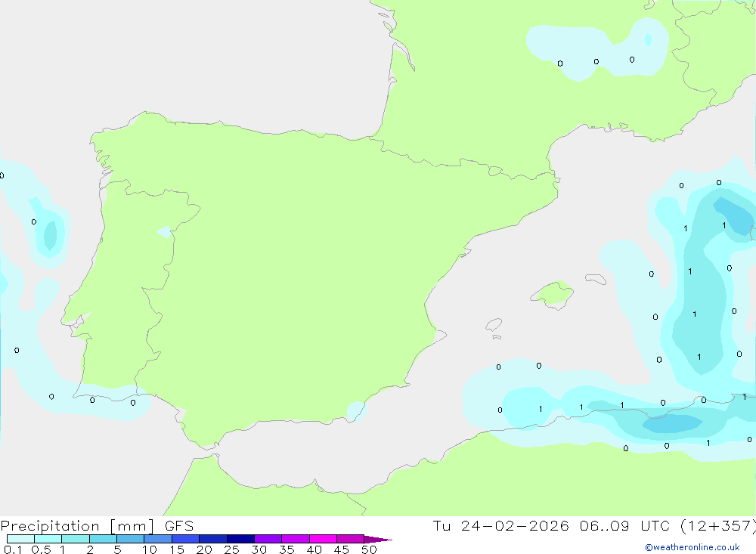The image size is (756, 554).
Task: Select the 0.5–1 mm legend swatch
Action: coord(48,539)
